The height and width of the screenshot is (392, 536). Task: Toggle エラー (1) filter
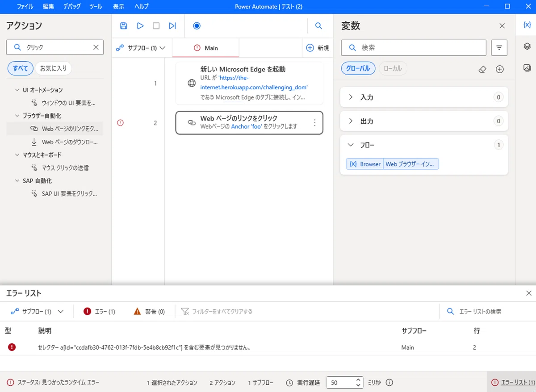[x=99, y=312]
